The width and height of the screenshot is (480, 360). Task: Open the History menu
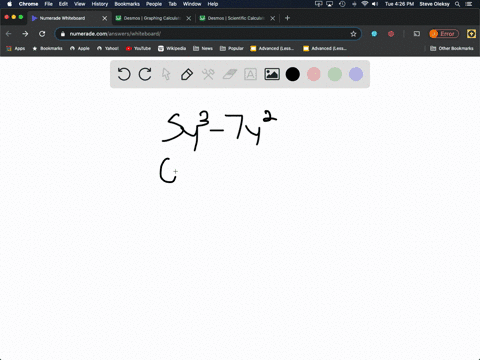coord(100,4)
